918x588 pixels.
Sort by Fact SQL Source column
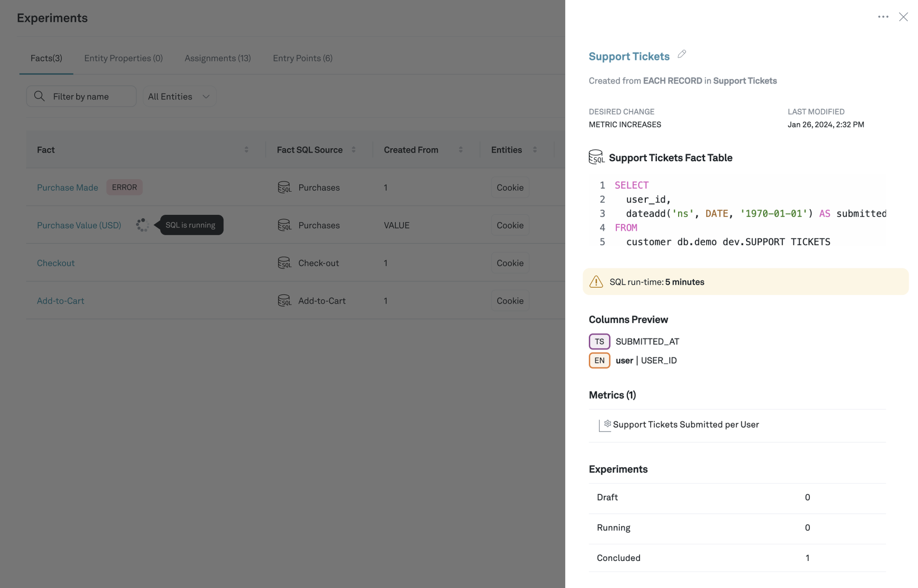(x=353, y=150)
